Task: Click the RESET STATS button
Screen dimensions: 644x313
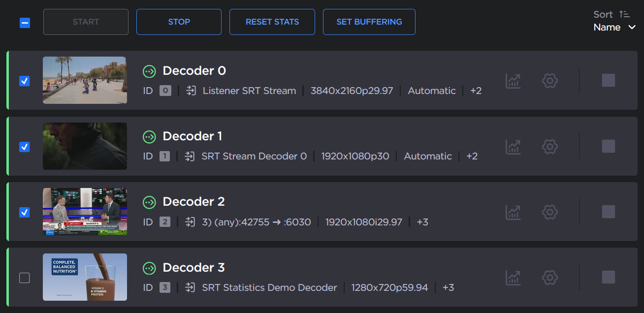Action: (272, 22)
